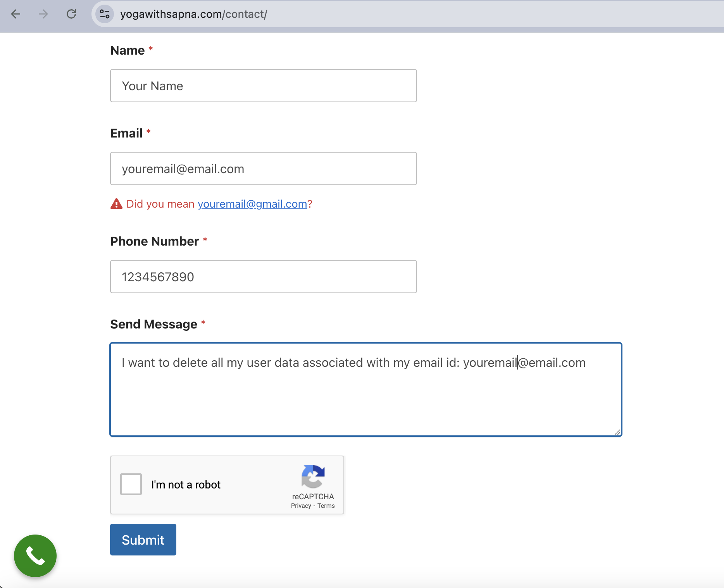724x588 pixels.
Task: Click the Email field label
Action: [x=126, y=133]
